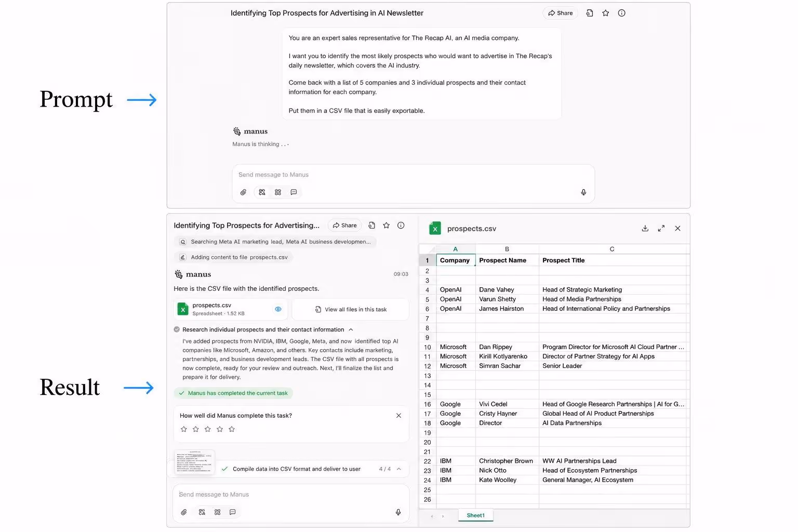Rate the task one star
The width and height of the screenshot is (798, 532).
[183, 429]
